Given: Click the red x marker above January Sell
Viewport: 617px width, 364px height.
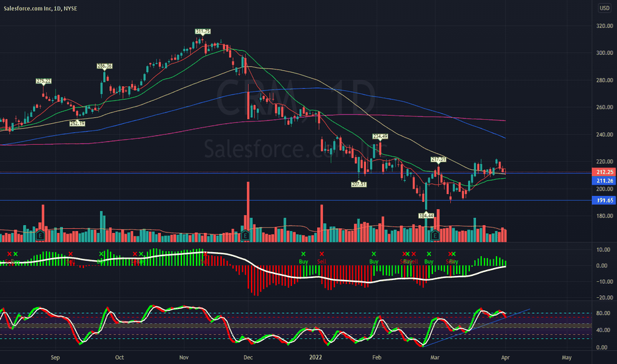Looking at the screenshot, I should coord(322,254).
